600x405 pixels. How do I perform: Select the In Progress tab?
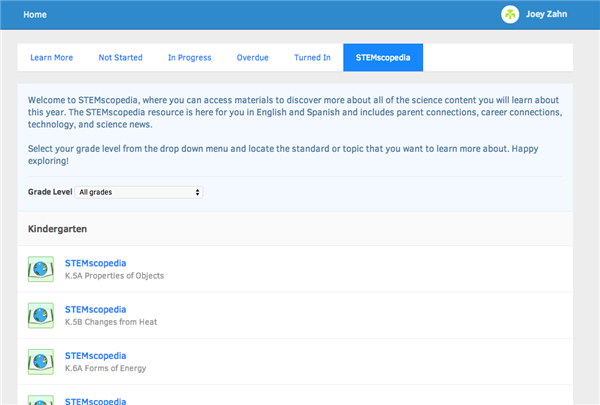[189, 58]
